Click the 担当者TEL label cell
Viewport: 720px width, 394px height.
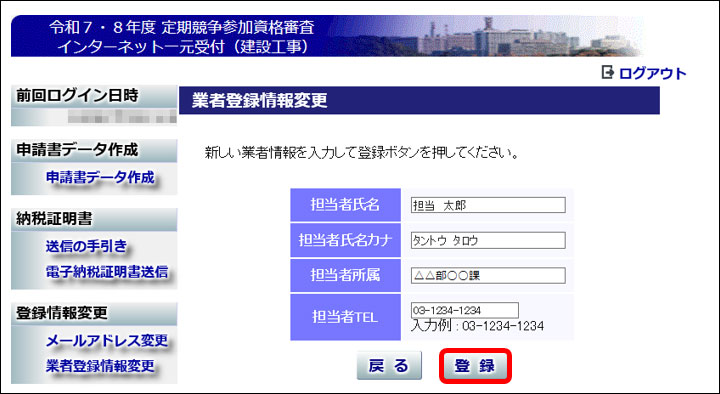pos(345,317)
